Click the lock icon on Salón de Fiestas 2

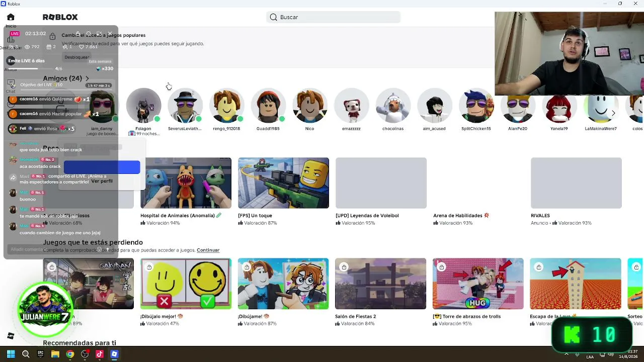[344, 267]
